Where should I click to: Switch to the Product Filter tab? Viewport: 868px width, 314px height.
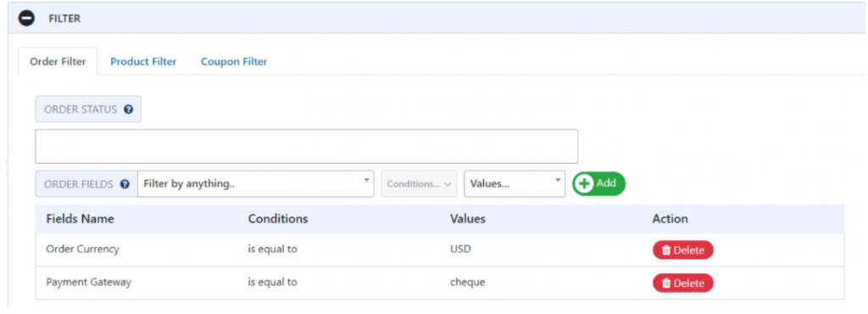click(x=143, y=61)
